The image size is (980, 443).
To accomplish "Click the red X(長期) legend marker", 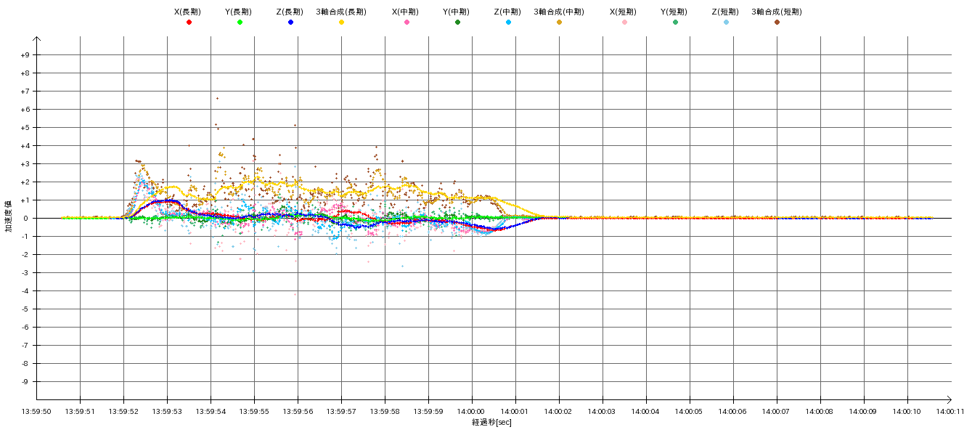I will point(189,23).
